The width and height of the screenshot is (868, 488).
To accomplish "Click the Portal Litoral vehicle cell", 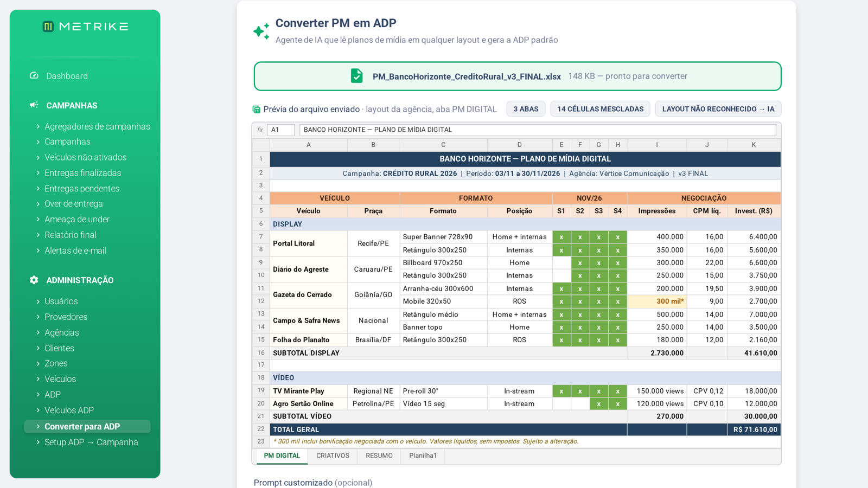I will (308, 243).
